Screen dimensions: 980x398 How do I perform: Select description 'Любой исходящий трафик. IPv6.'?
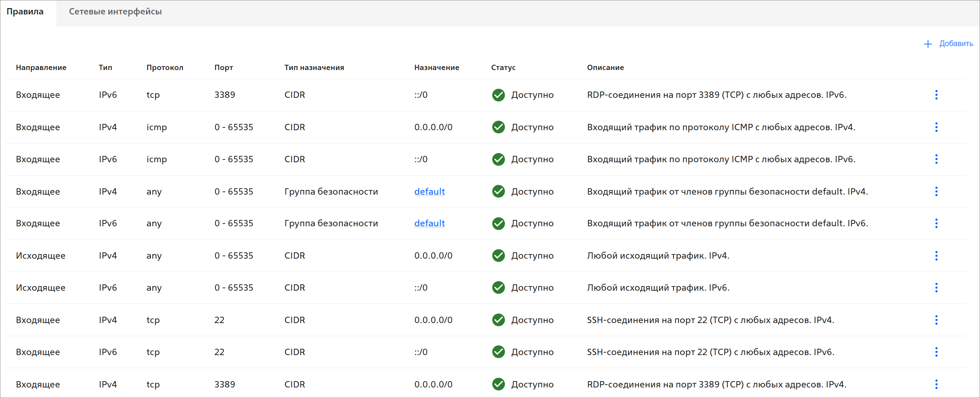click(658, 288)
